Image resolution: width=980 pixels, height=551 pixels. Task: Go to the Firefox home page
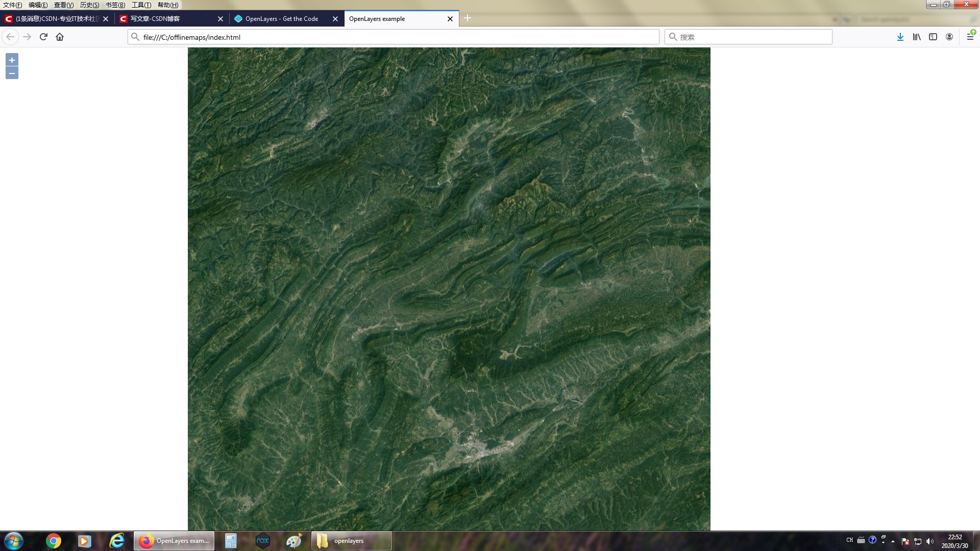(60, 37)
